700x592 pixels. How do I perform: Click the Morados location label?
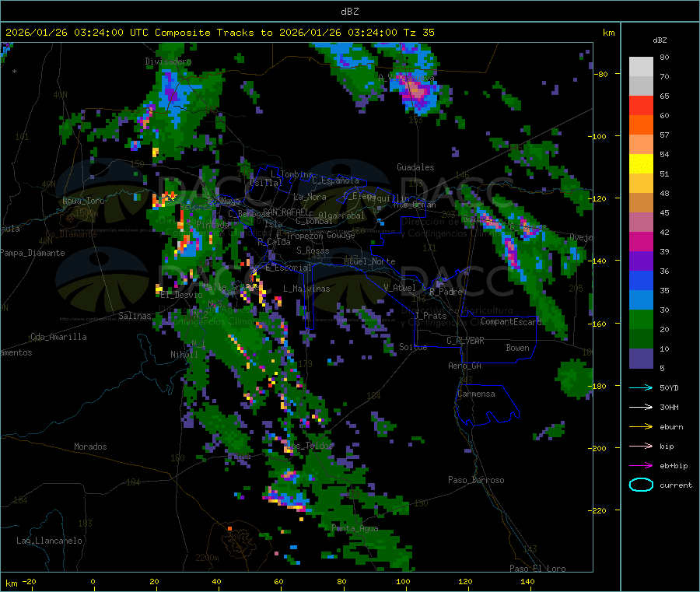pyautogui.click(x=90, y=447)
